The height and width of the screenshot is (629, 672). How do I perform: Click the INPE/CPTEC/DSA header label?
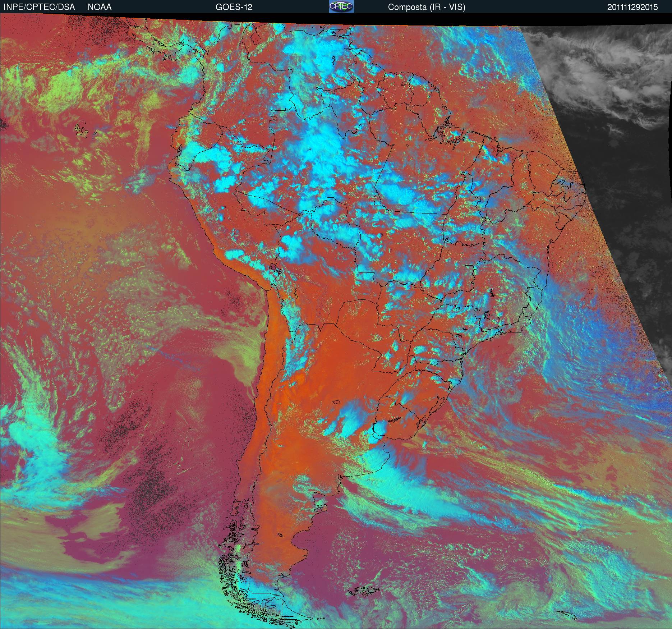tap(39, 7)
